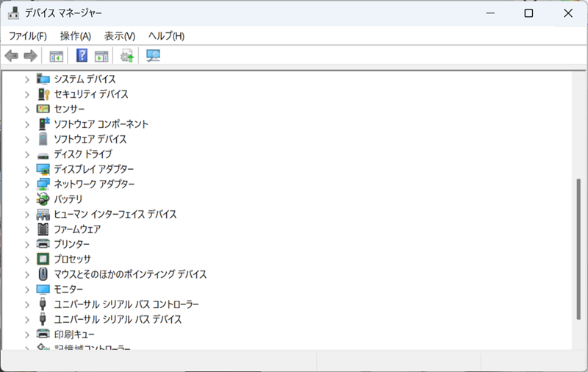Select the ヒューマン インターフェイス デバイス label

click(115, 214)
